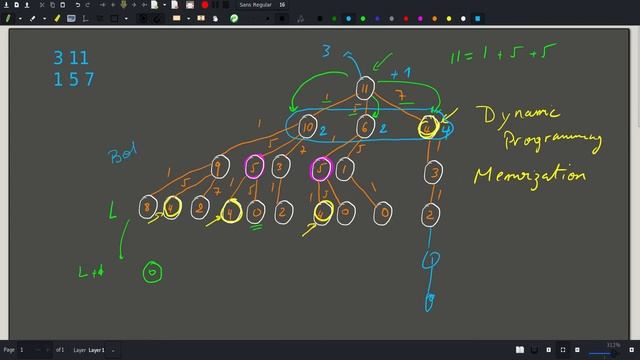Open the selection tool dropdown arrow
640x360 pixels.
coord(188,19)
